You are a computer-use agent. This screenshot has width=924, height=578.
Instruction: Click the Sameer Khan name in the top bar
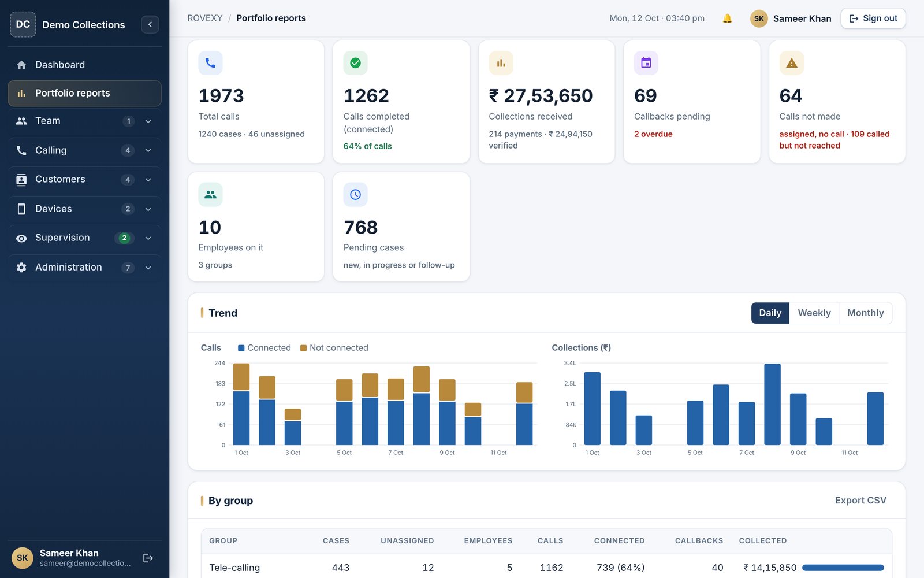pyautogui.click(x=802, y=18)
